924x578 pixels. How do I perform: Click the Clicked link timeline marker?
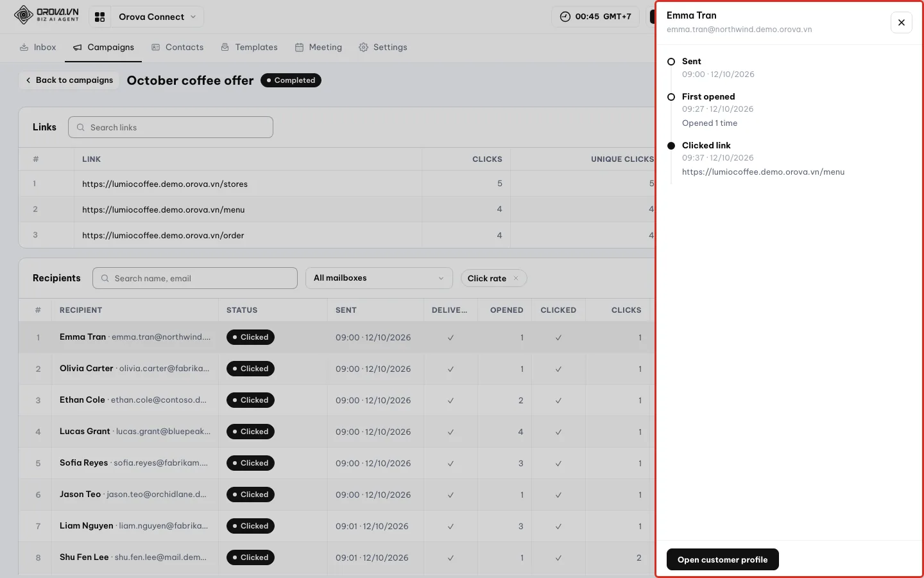pos(671,146)
